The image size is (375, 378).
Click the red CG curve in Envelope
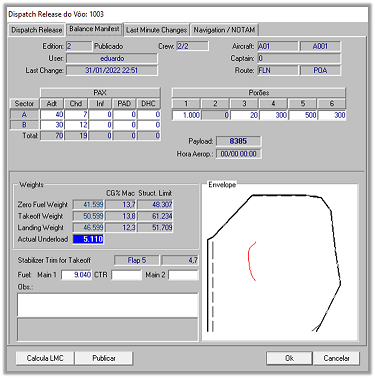point(251,261)
